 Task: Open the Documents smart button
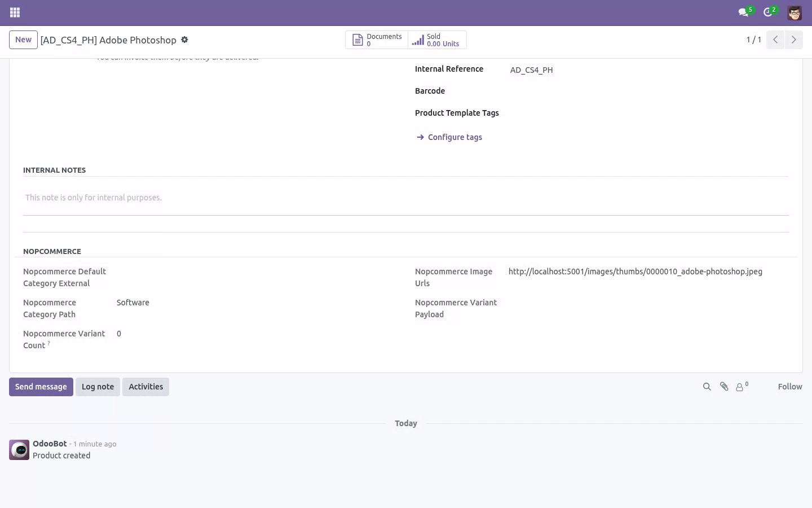(377, 40)
